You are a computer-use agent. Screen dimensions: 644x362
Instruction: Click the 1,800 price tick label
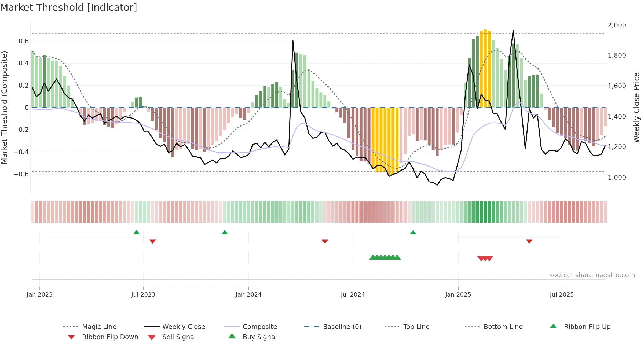[x=617, y=56]
